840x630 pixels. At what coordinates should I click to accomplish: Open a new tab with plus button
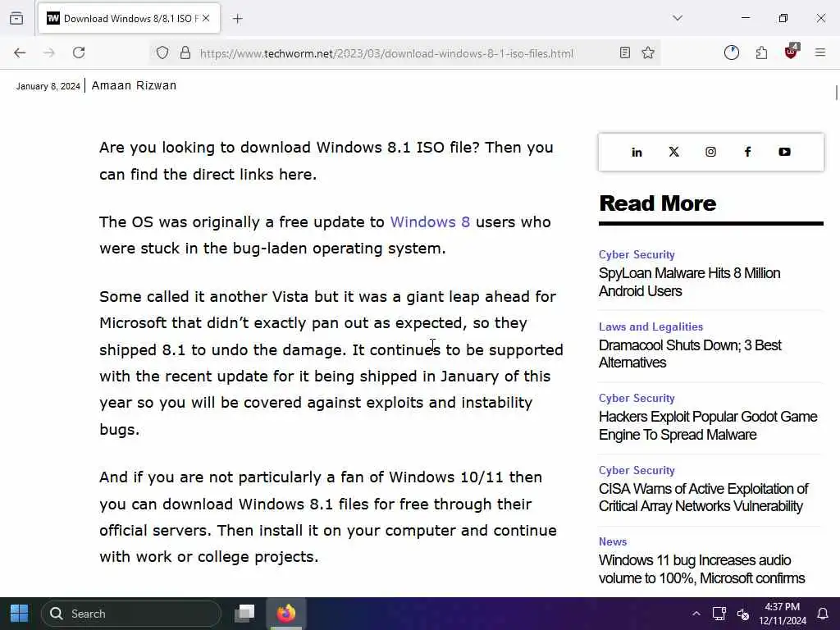click(x=238, y=19)
